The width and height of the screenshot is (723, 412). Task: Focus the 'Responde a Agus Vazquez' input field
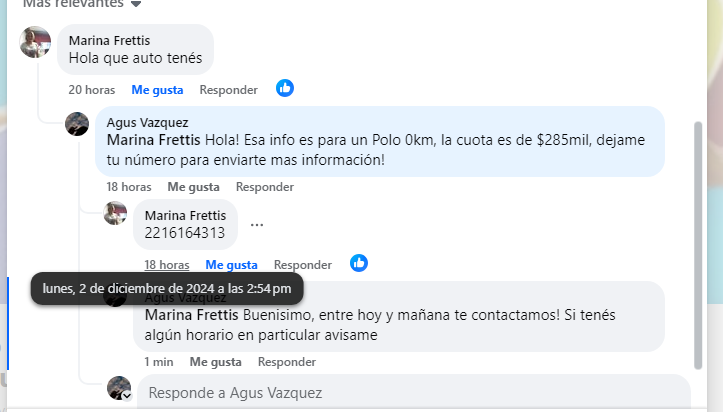tap(400, 393)
